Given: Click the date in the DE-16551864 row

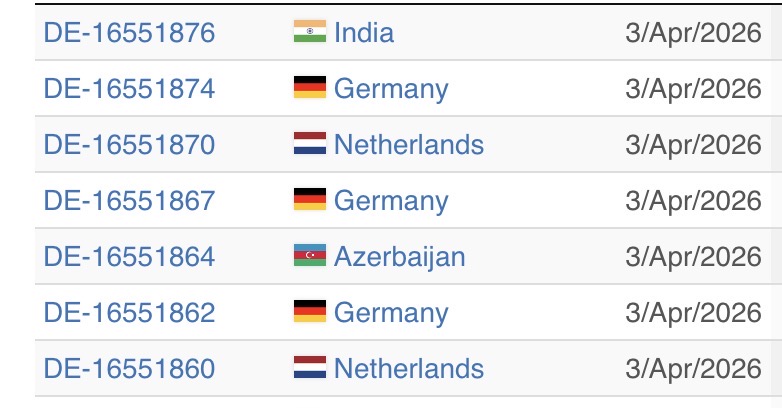Looking at the screenshot, I should [693, 256].
